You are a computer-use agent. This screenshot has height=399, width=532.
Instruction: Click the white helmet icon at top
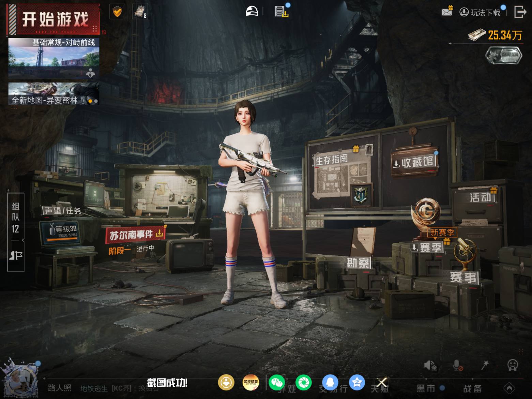(x=252, y=12)
